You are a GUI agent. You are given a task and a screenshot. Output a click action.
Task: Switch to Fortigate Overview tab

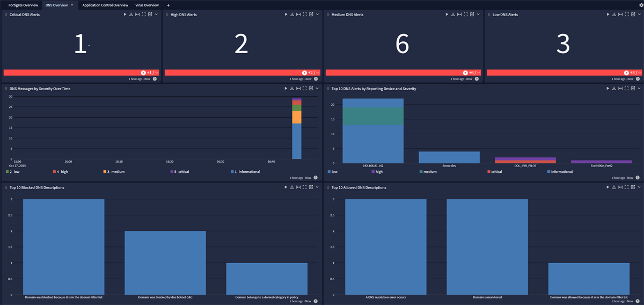[x=23, y=5]
